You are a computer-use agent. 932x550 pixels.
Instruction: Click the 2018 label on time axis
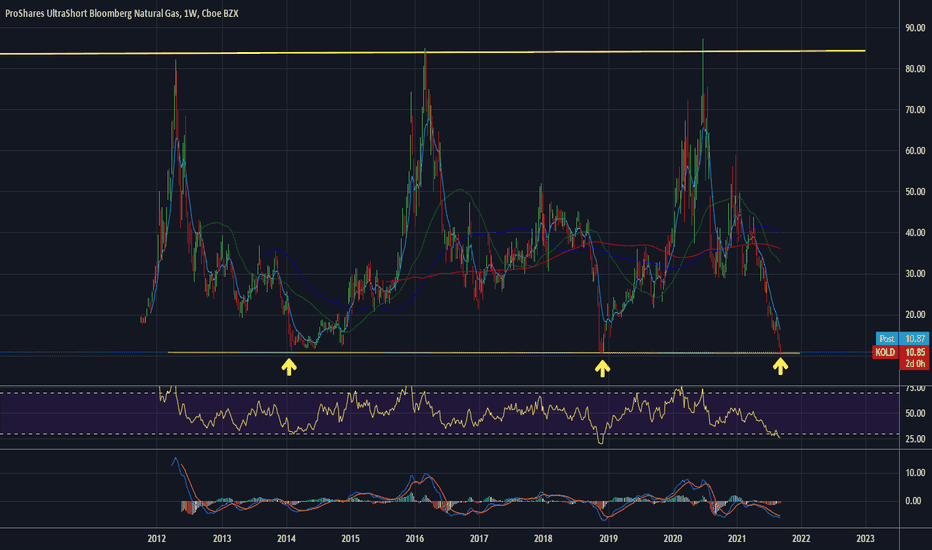[x=543, y=539]
